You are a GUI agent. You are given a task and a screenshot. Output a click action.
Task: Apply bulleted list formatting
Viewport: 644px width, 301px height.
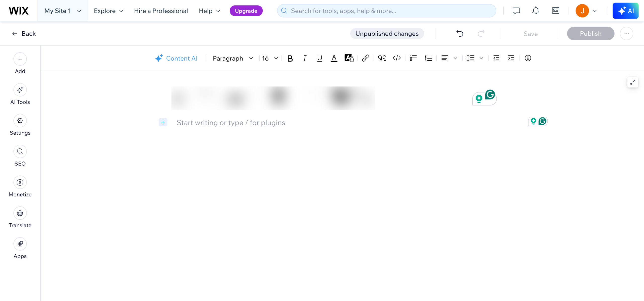[428, 58]
